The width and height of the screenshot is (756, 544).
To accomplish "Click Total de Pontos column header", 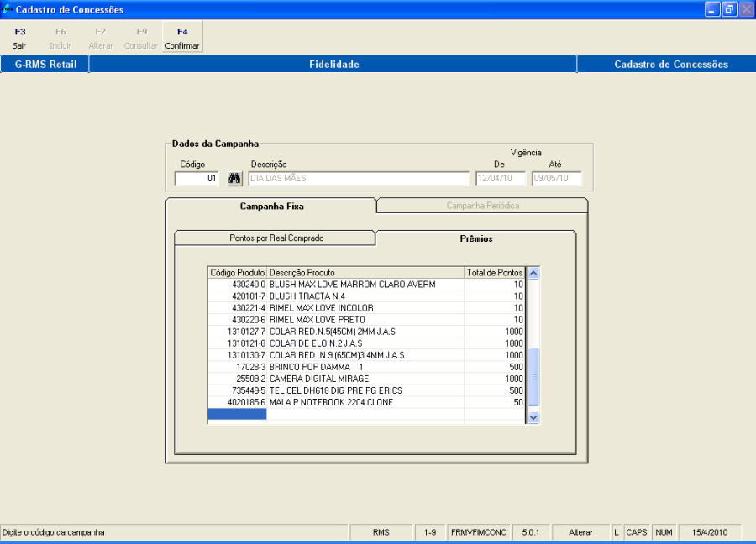I will coord(494,273).
